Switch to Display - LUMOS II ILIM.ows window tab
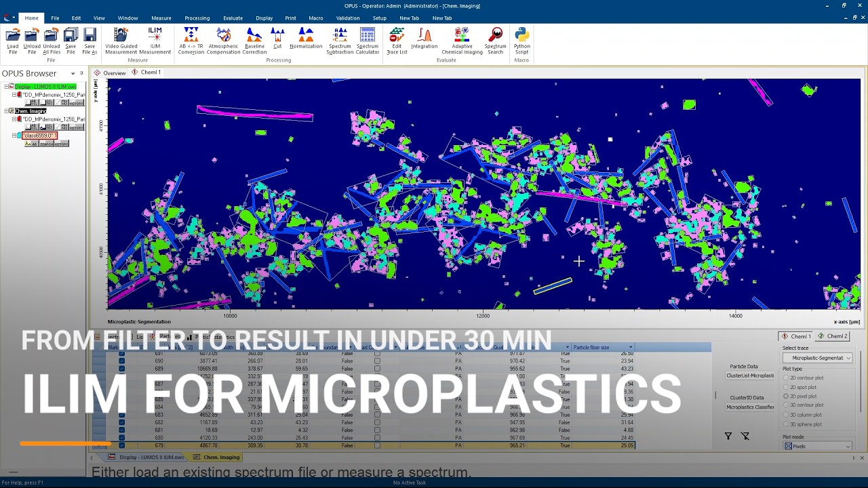Viewport: 868px width, 488px height. click(146, 457)
